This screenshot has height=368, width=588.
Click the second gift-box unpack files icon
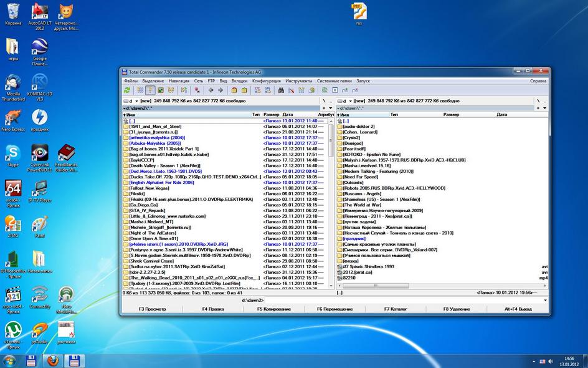(244, 90)
